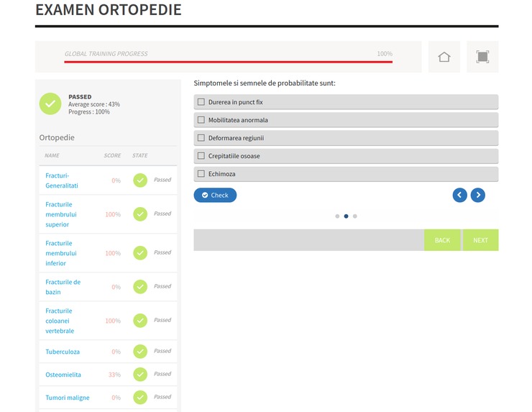This screenshot has height=412, width=532.
Task: Click Passed state text for Tumori maligne
Action: pyautogui.click(x=162, y=397)
